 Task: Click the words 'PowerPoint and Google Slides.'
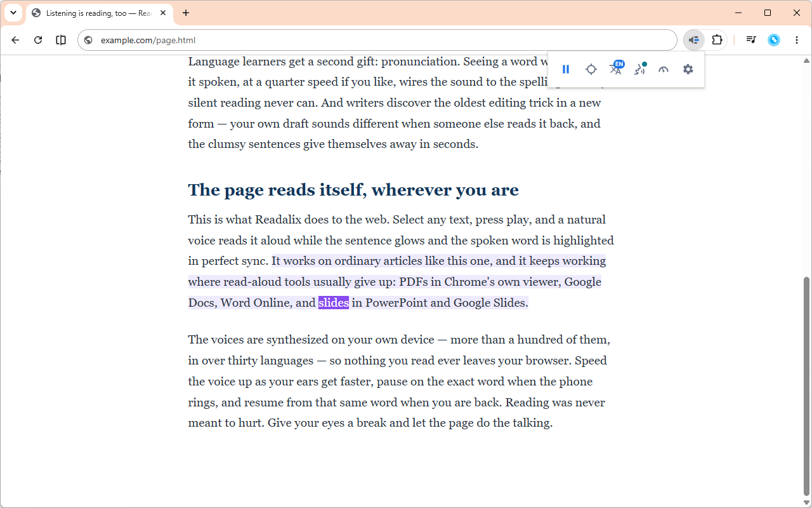[x=447, y=303]
